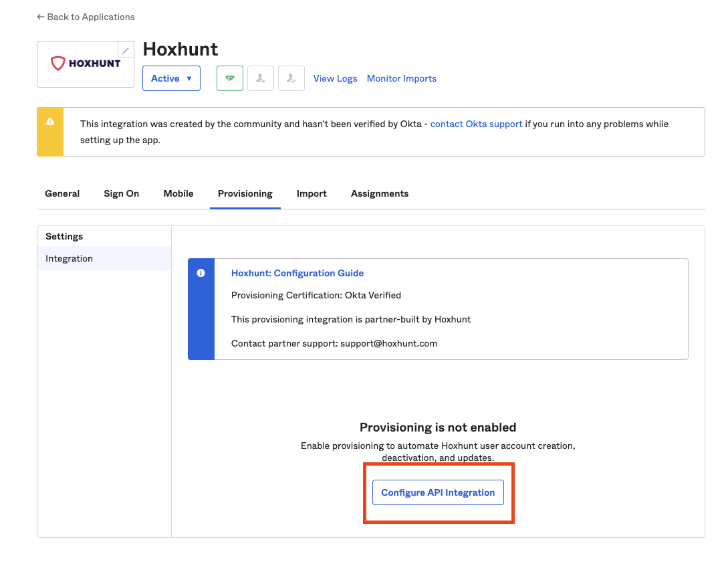The image size is (728, 568).
Task: Click Configure API Integration button
Action: point(438,492)
